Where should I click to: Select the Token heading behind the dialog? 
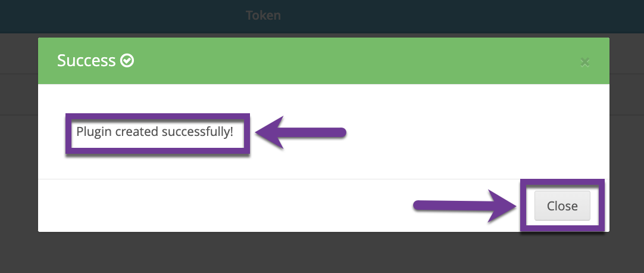263,15
